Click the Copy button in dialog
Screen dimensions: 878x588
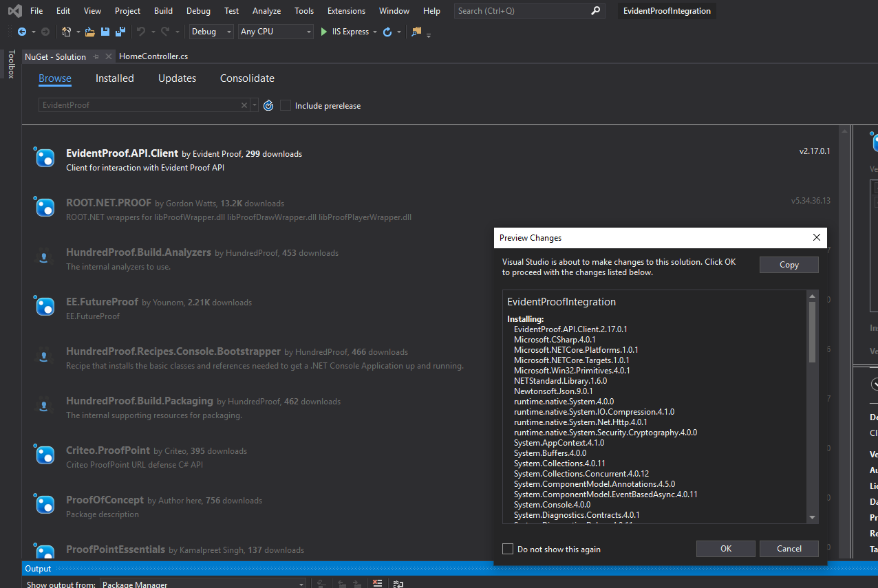click(x=789, y=265)
